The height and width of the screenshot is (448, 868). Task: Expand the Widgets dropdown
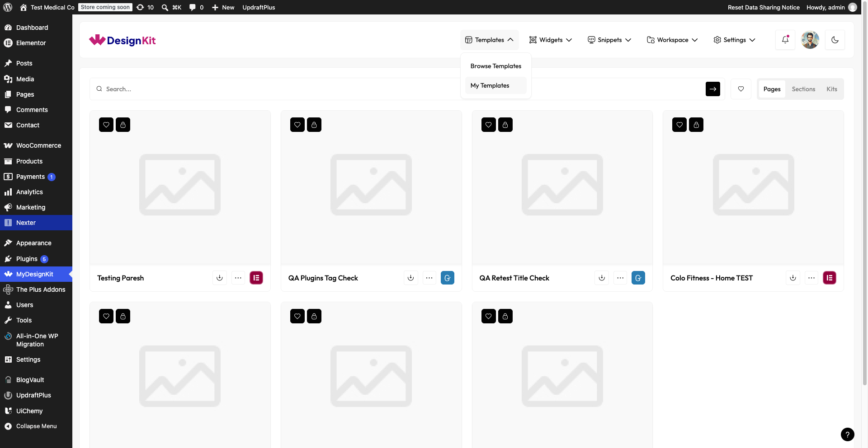tap(551, 40)
